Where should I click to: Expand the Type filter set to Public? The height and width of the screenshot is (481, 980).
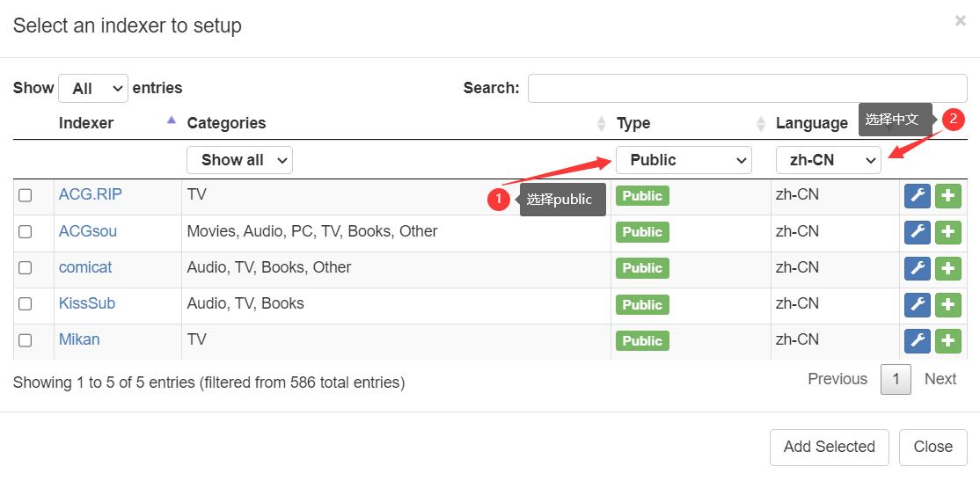[x=684, y=160]
